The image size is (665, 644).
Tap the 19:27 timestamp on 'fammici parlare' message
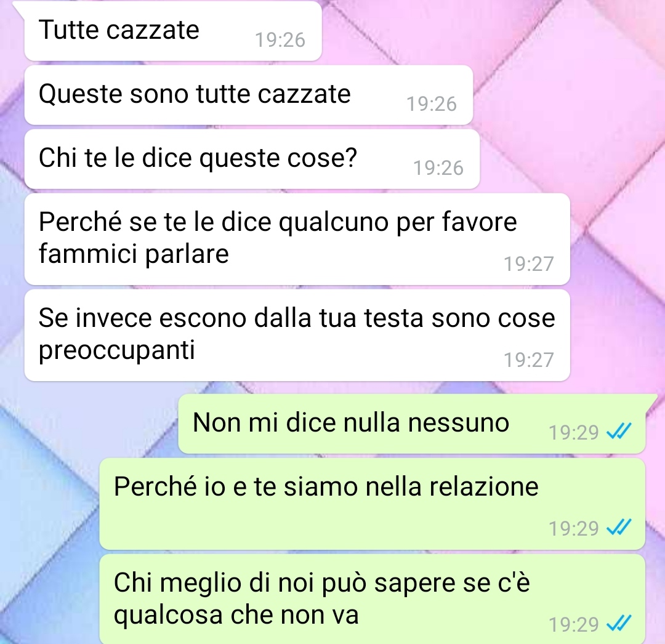click(x=528, y=264)
